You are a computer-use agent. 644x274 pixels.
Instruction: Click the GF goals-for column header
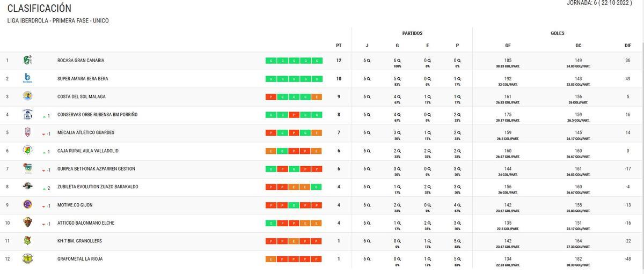tap(508, 46)
